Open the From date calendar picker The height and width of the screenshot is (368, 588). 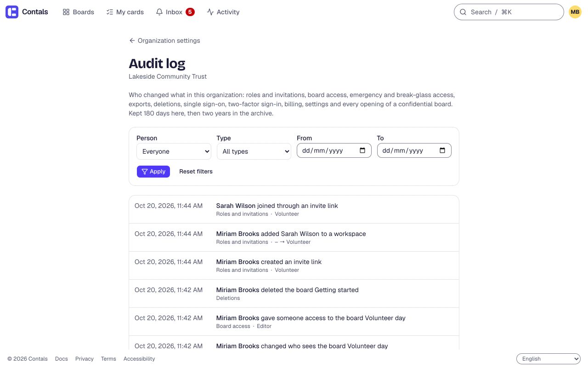tap(362, 150)
